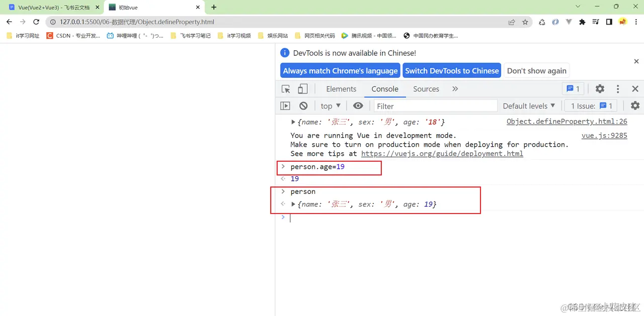644x316 pixels.
Task: View site information icon in address bar
Action: [52, 22]
